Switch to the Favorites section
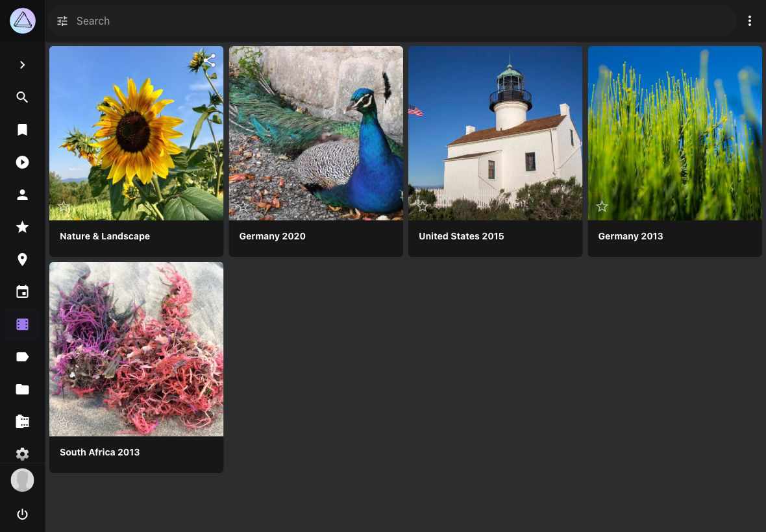 click(x=22, y=227)
